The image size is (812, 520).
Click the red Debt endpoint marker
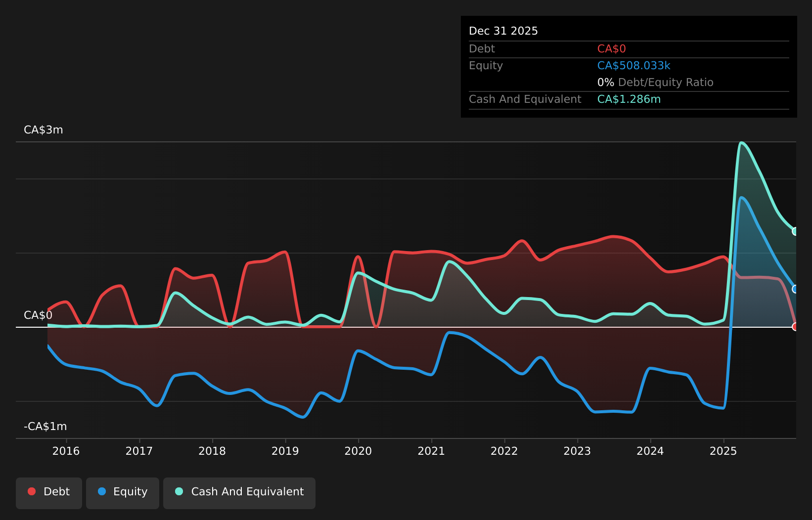[x=795, y=327]
